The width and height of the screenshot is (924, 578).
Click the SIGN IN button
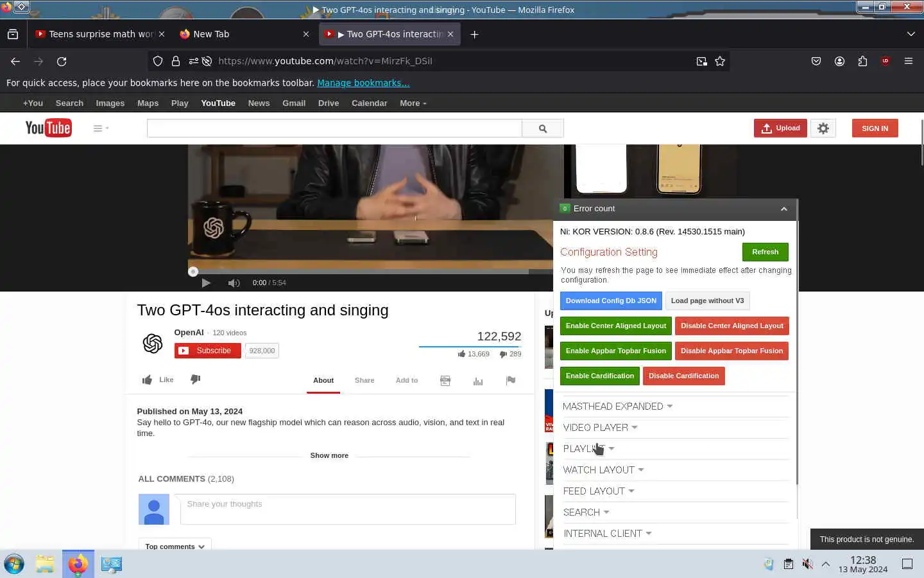pos(875,128)
